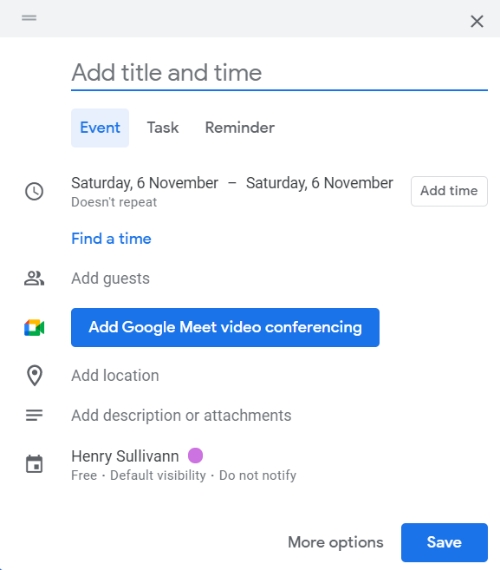This screenshot has width=500, height=570.
Task: Open the end date Saturday, 6 November
Action: (x=319, y=183)
